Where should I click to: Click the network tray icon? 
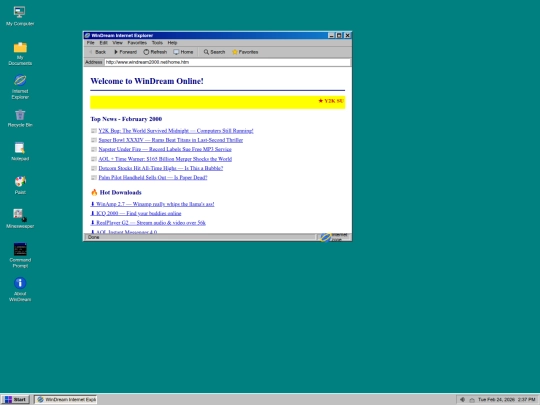(472, 399)
